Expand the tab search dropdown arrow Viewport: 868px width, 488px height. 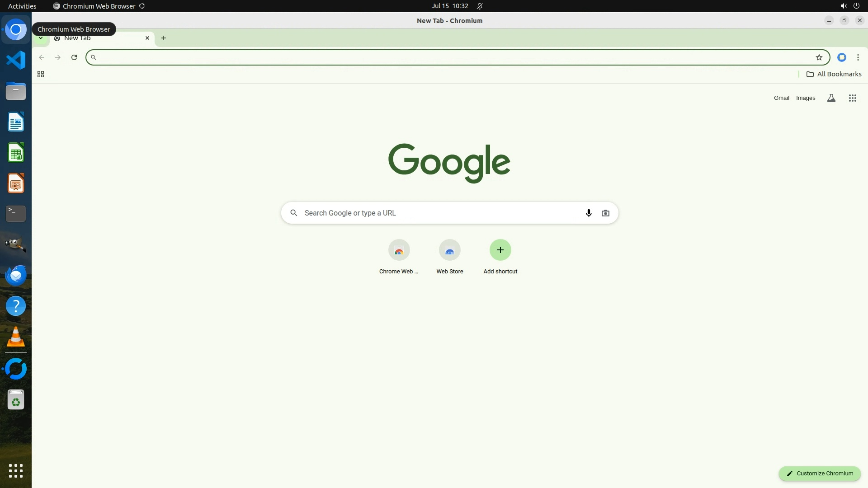(x=41, y=38)
